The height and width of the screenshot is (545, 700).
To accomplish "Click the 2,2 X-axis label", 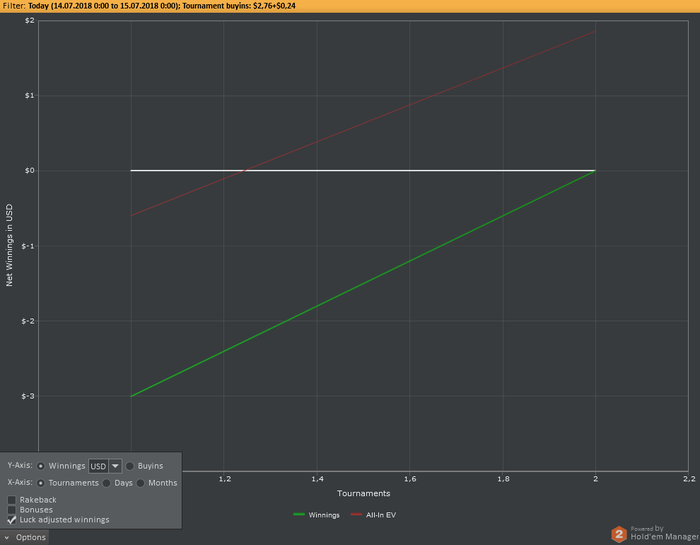I will 689,479.
